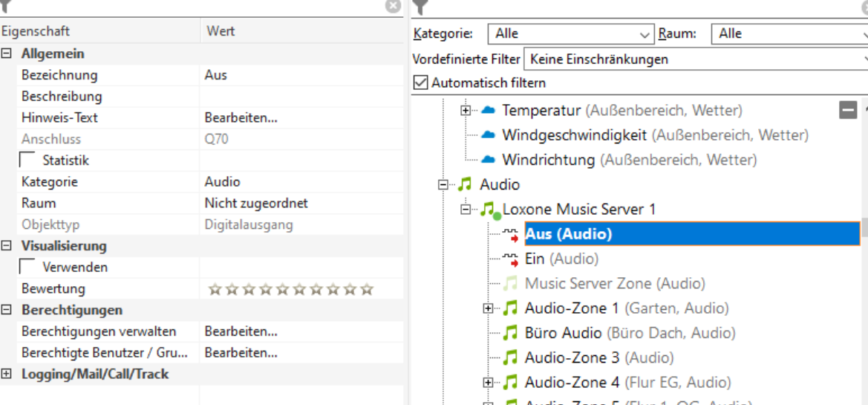Image resolution: width=868 pixels, height=405 pixels.
Task: Click the filter funnel icon above the tree
Action: pos(420,7)
